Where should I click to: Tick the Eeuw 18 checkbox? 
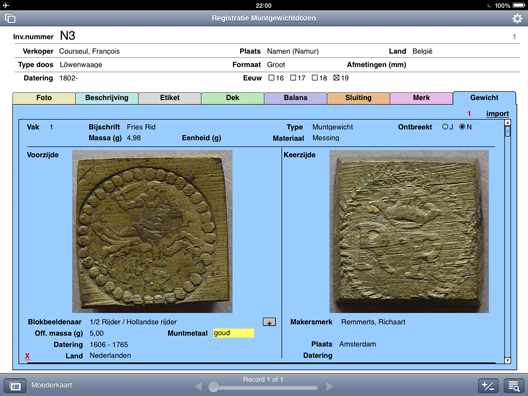click(x=315, y=78)
